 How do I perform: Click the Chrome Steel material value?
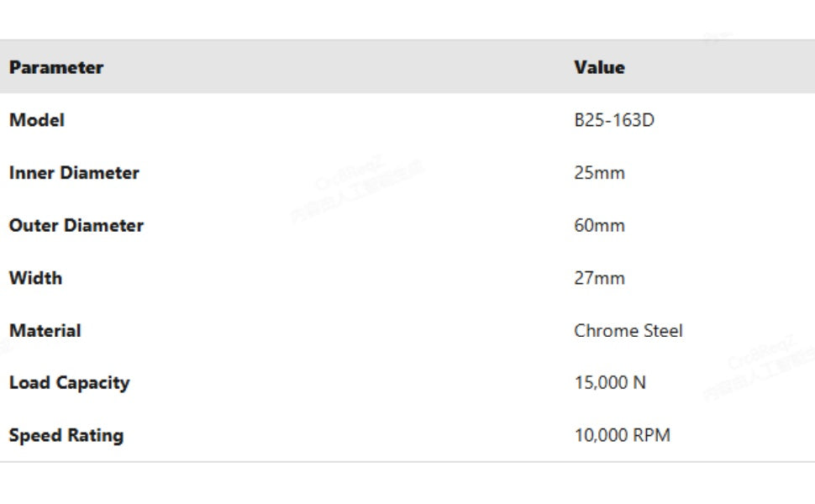[628, 330]
